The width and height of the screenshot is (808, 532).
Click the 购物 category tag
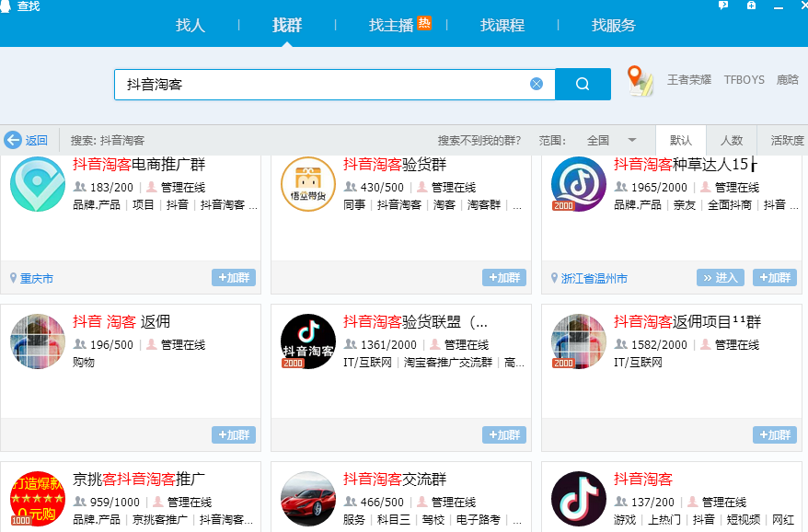click(x=84, y=363)
